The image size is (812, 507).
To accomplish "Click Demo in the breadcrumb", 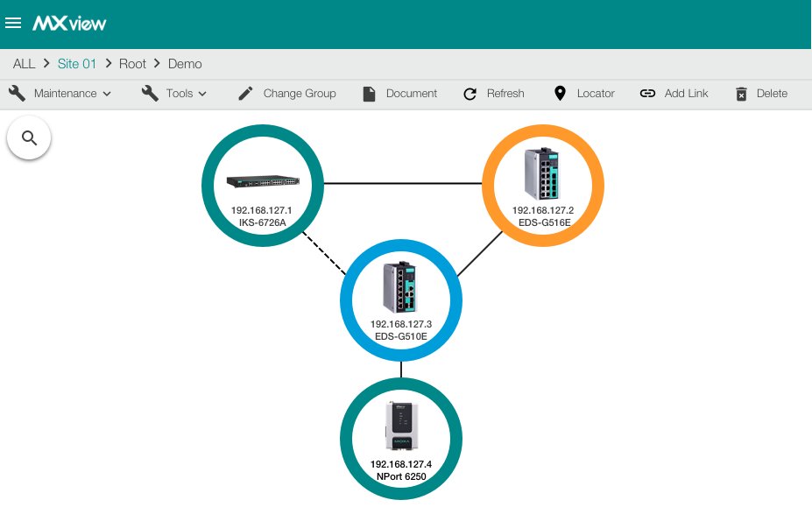I will point(185,64).
